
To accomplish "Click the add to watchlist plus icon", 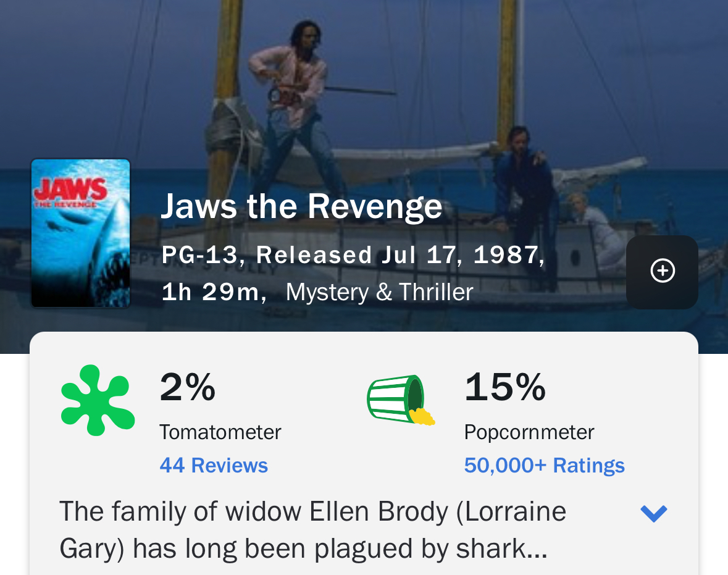I will click(x=662, y=271).
